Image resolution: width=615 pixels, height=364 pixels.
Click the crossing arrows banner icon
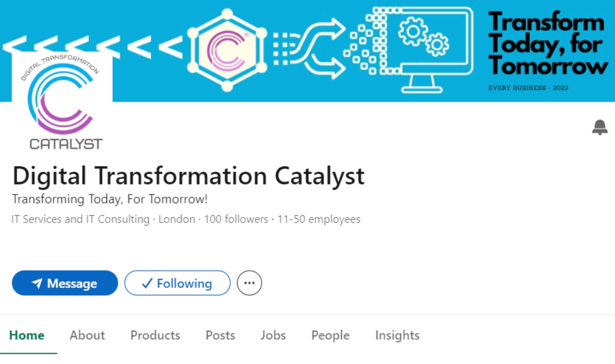320,48
